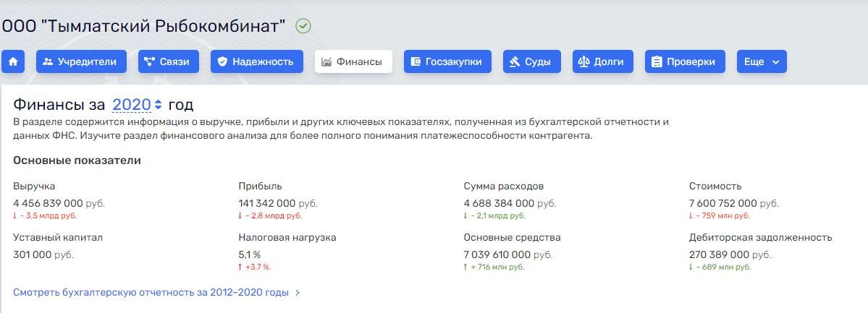
Task: Switch to the Связи tab
Action: tap(168, 61)
